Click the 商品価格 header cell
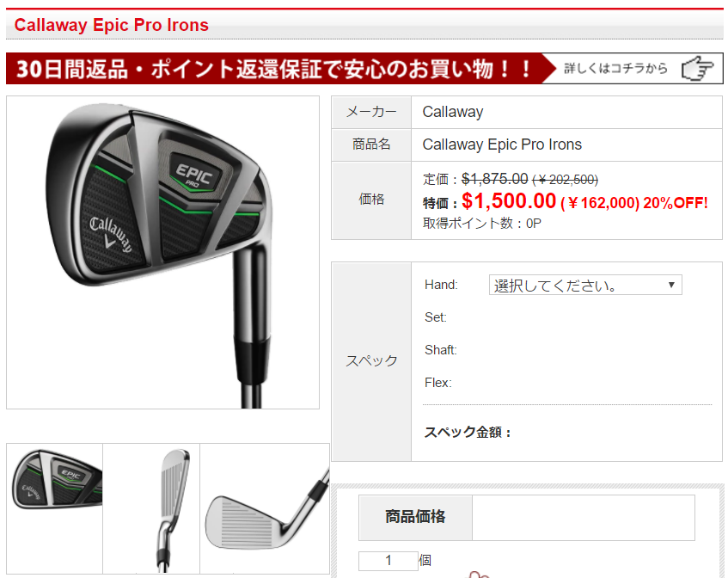 click(x=415, y=517)
